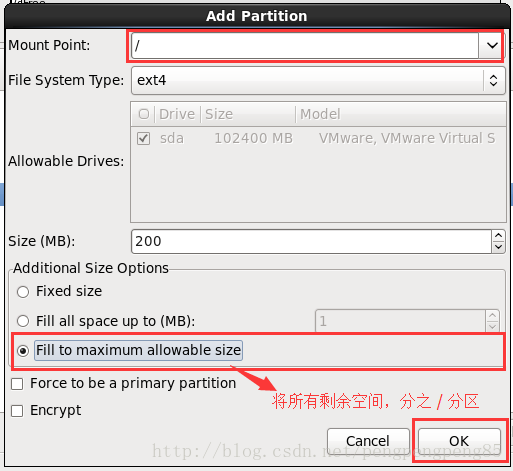The height and width of the screenshot is (471, 513).
Task: Select Fill all space up to (MB) radio
Action: (23, 321)
